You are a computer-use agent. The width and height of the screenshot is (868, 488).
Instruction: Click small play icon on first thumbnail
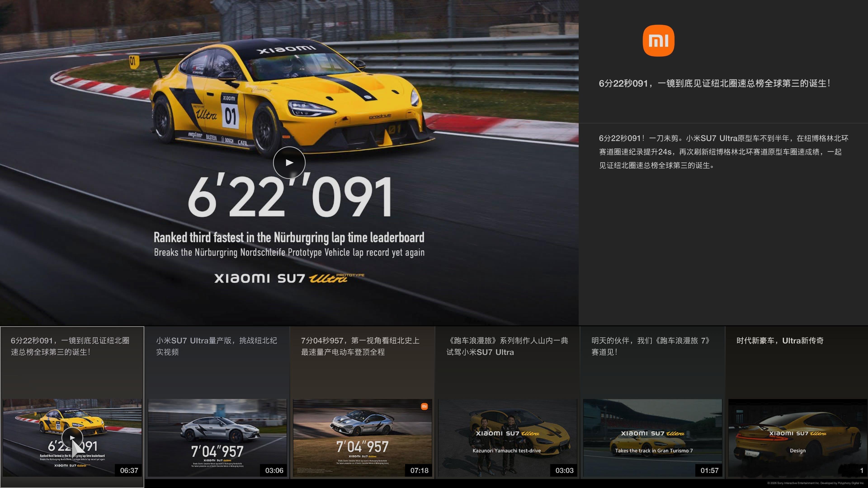pos(72,437)
